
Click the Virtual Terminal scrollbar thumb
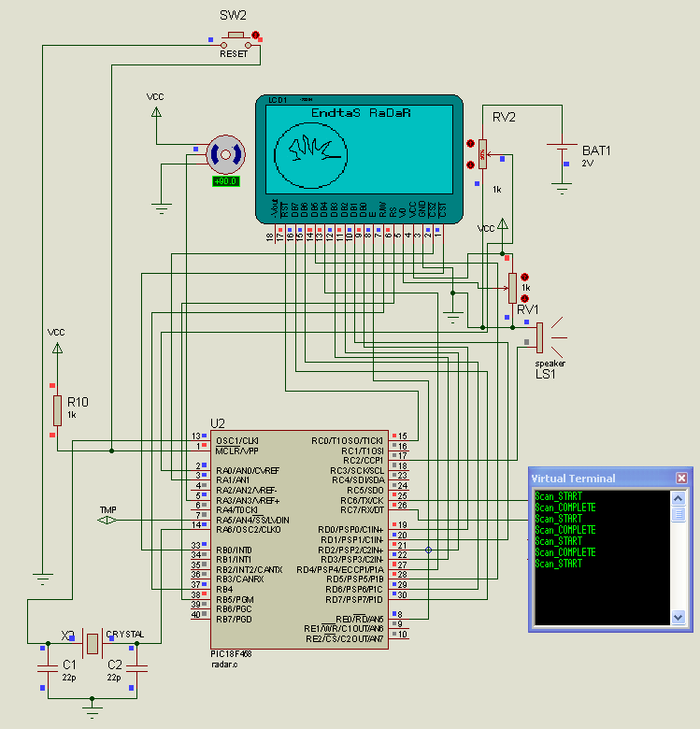coord(679,514)
